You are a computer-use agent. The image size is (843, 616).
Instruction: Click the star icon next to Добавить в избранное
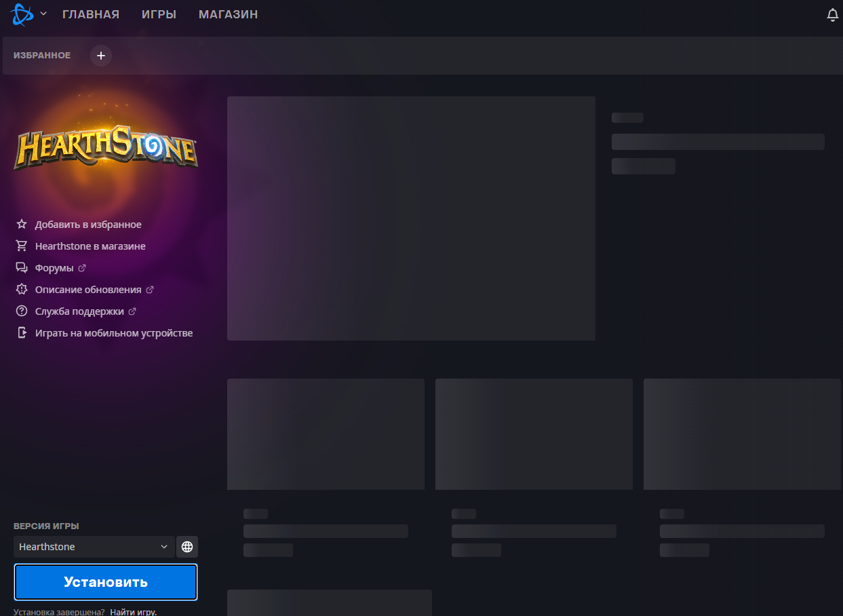(x=22, y=224)
